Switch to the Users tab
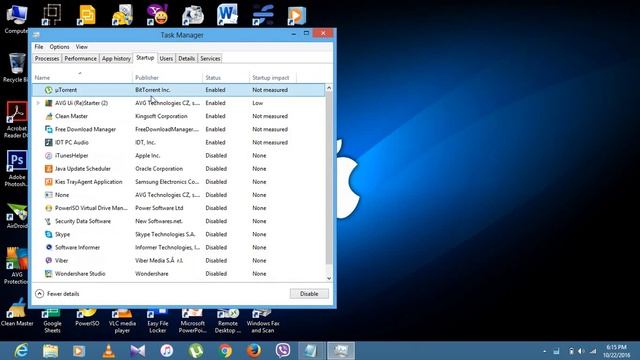 [x=166, y=59]
